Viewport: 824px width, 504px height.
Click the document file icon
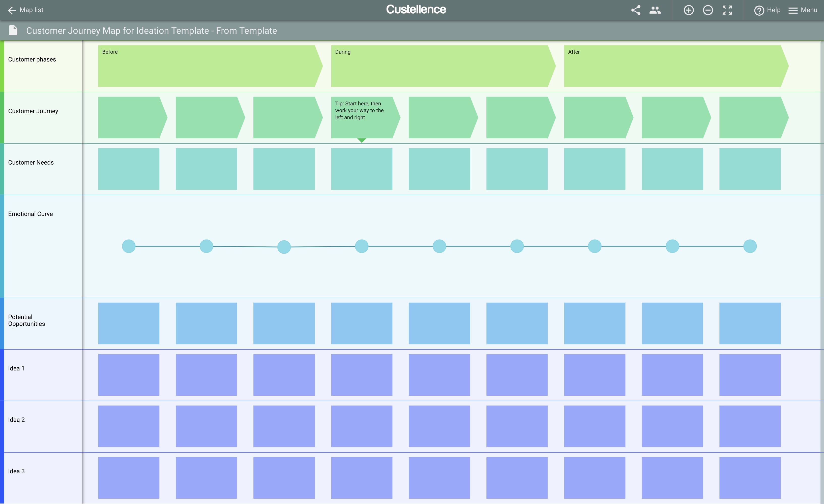click(x=12, y=30)
